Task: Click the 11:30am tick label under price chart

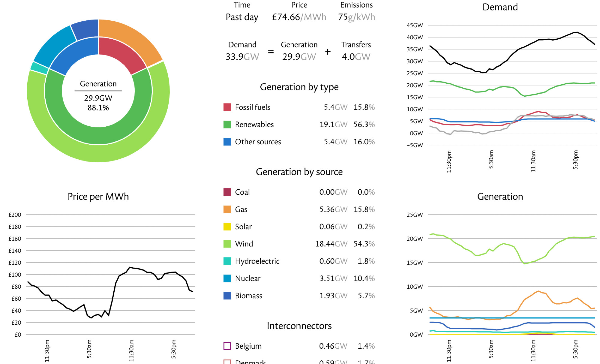Action: [x=131, y=350]
